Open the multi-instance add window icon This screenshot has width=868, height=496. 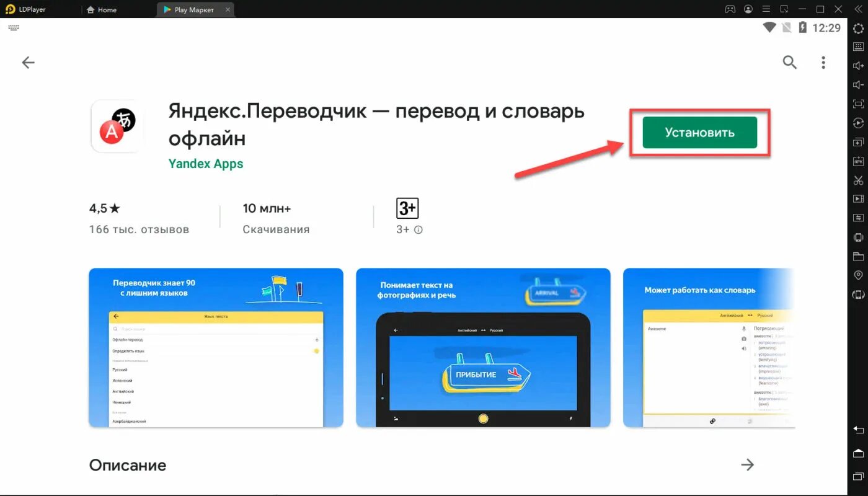859,142
